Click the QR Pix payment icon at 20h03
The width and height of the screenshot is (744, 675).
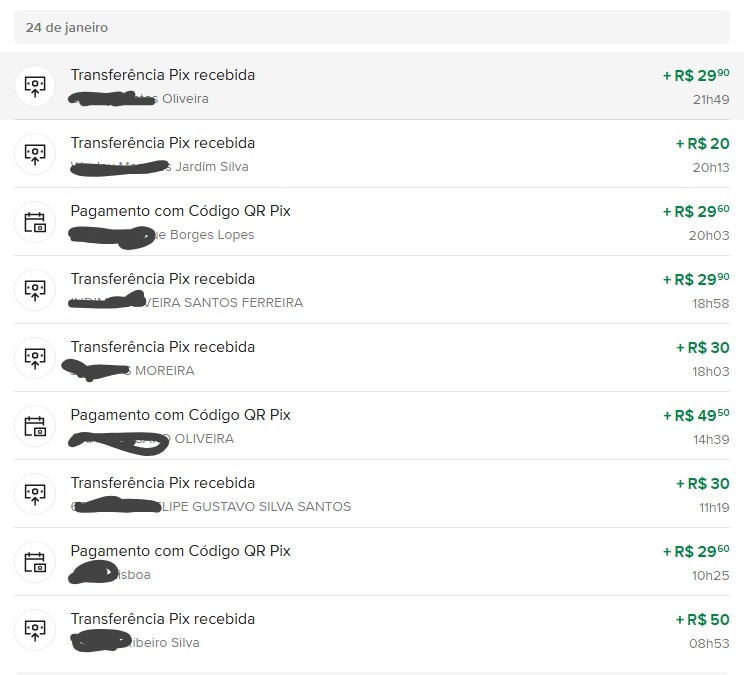[x=35, y=221]
